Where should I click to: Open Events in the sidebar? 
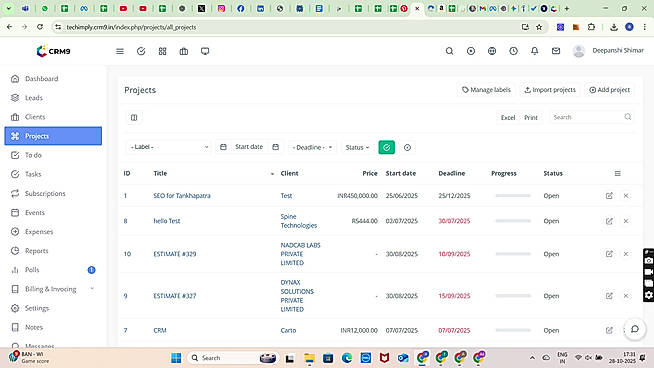53,212
